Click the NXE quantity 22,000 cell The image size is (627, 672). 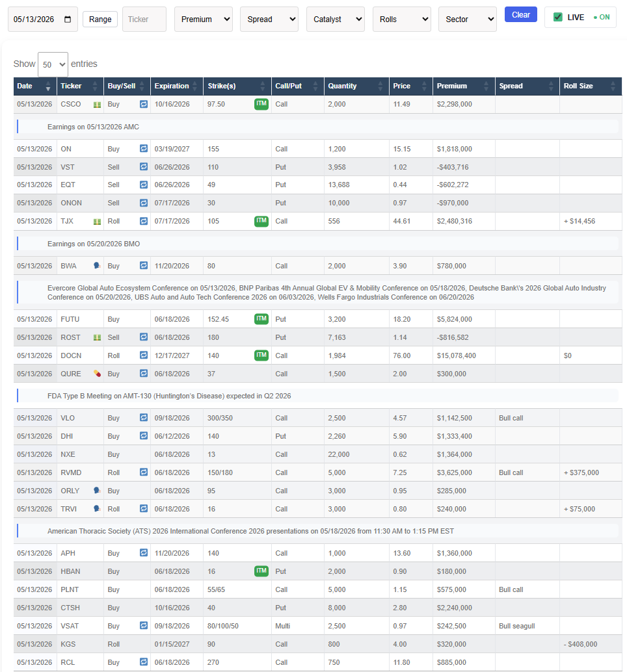356,454
